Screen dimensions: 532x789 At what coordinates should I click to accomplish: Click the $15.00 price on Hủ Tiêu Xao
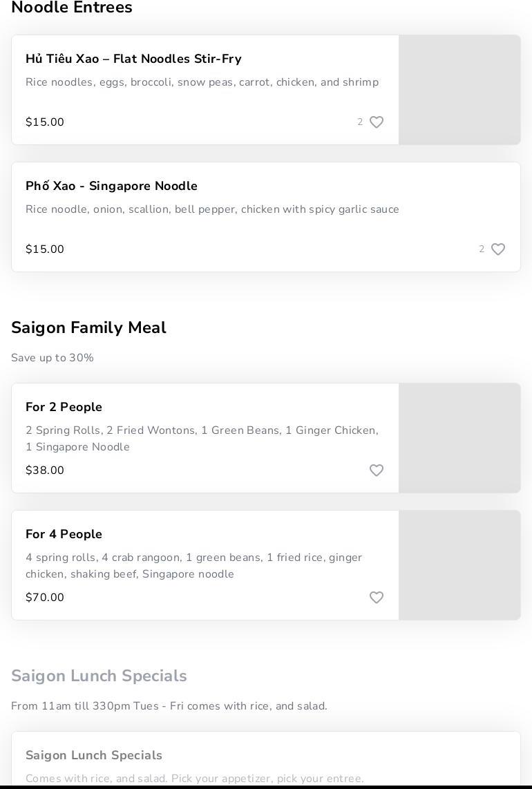(45, 122)
